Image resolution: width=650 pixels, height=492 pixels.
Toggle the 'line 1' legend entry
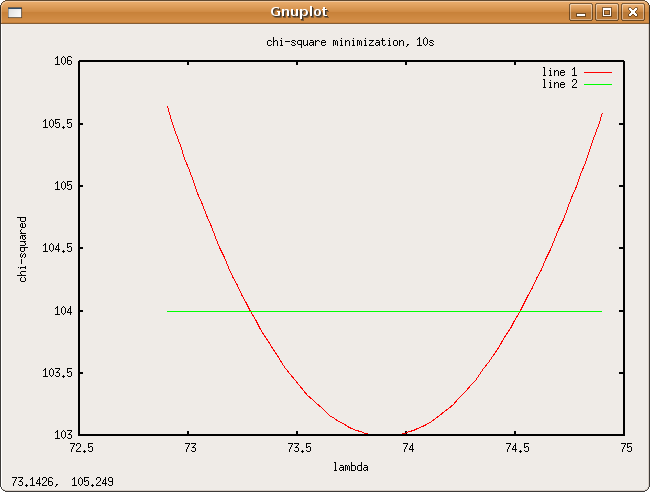click(x=559, y=72)
